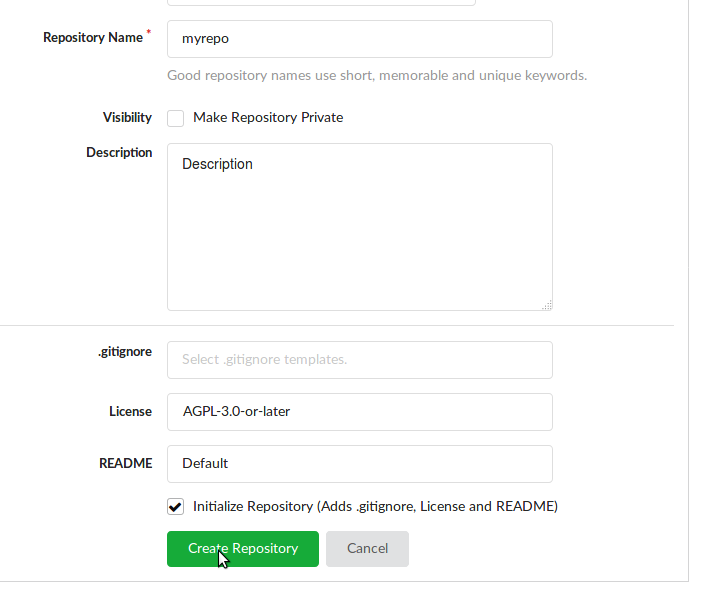Click the Good repository names help text
This screenshot has width=714, height=594.
[x=377, y=75]
